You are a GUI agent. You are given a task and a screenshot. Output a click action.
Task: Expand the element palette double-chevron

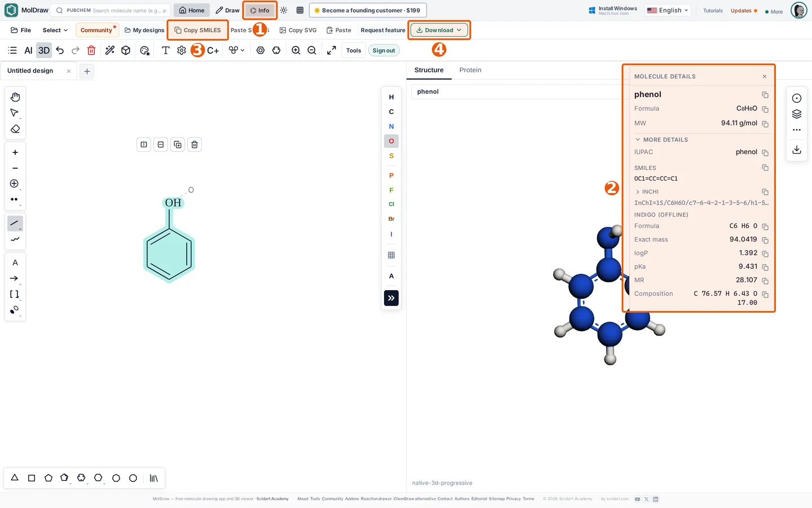point(391,298)
